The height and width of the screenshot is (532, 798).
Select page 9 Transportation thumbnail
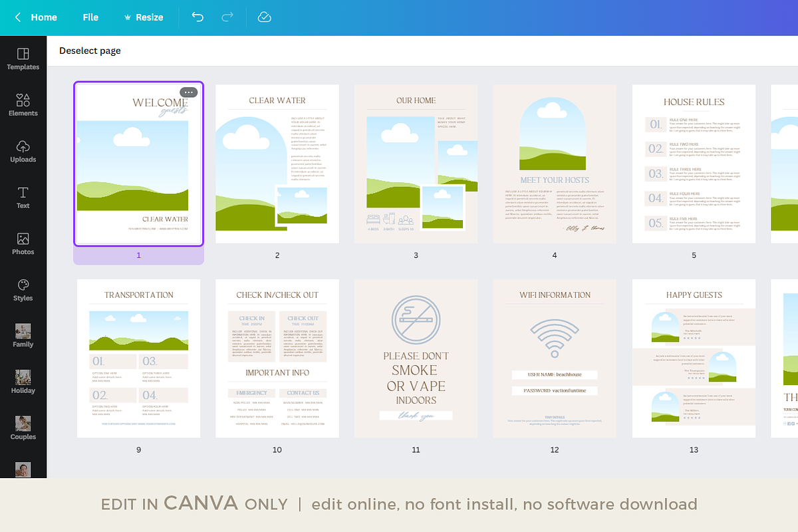pyautogui.click(x=138, y=358)
